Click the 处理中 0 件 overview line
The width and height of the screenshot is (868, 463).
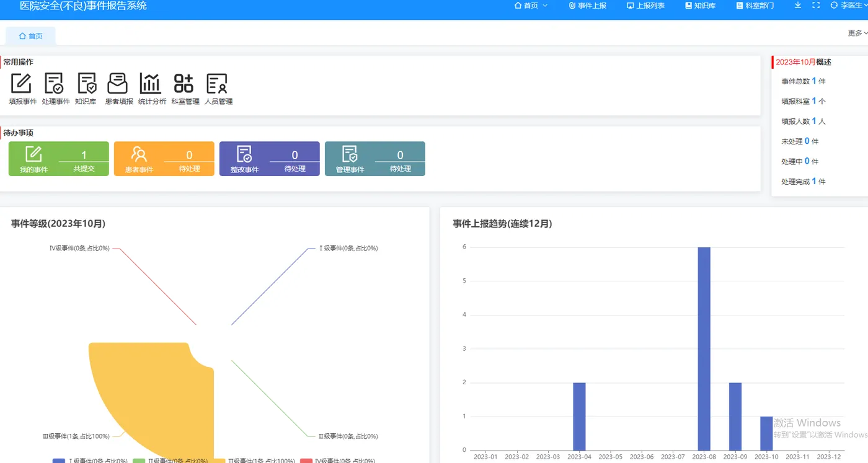(x=800, y=161)
